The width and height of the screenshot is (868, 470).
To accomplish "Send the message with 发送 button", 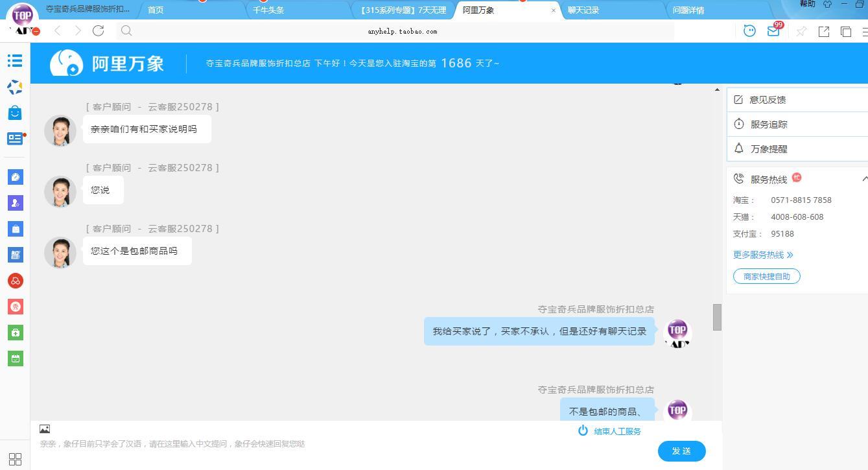I will point(681,451).
